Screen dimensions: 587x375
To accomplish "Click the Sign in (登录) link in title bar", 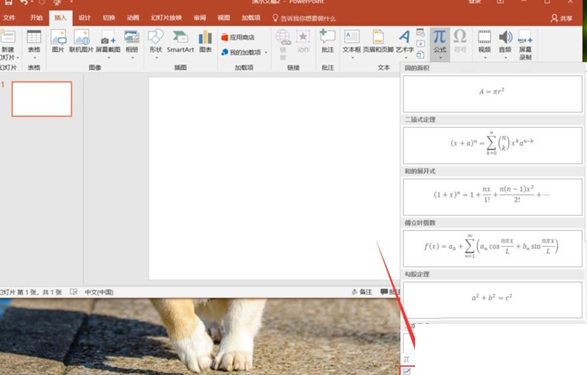I will tap(474, 2).
